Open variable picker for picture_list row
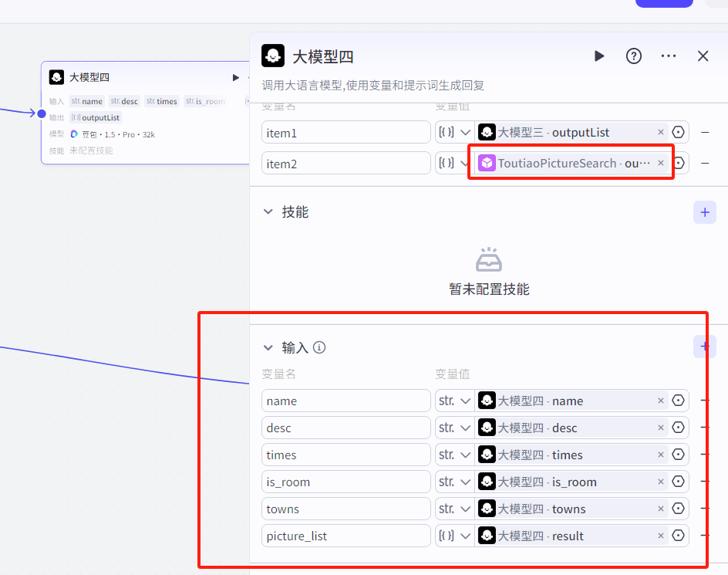The height and width of the screenshot is (575, 728). coord(679,536)
